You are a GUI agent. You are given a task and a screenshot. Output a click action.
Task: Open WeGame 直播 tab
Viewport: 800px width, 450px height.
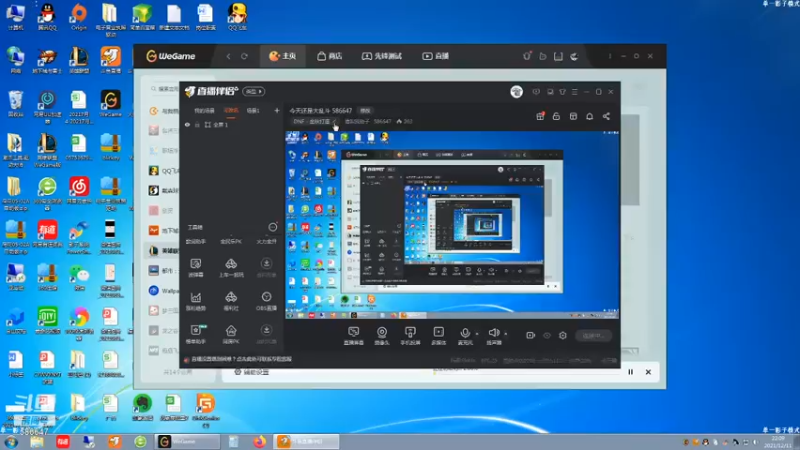435,56
